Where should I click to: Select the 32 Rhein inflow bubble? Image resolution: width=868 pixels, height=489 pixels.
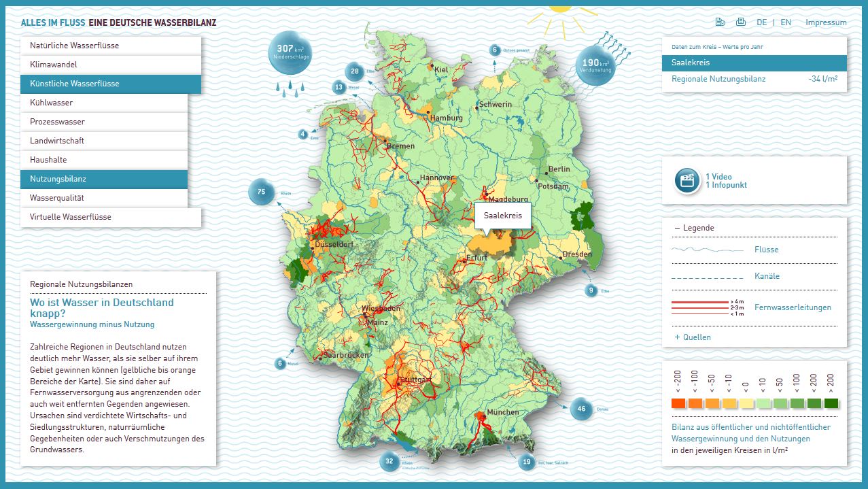[x=389, y=462]
